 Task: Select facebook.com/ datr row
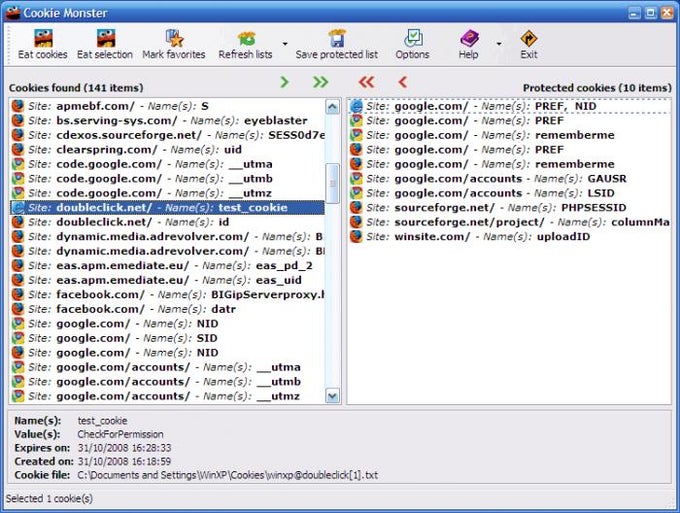pyautogui.click(x=168, y=309)
